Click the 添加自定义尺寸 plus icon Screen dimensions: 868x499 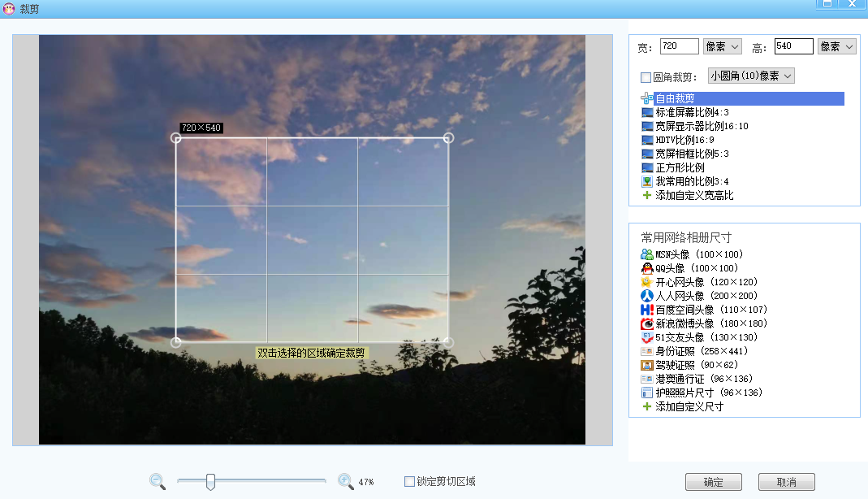pyautogui.click(x=647, y=406)
